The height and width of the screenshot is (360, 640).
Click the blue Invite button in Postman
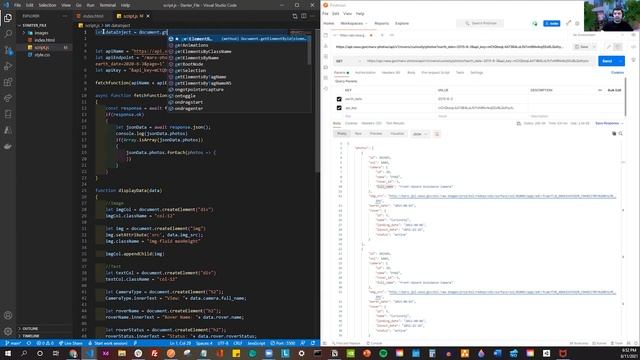pos(552,23)
